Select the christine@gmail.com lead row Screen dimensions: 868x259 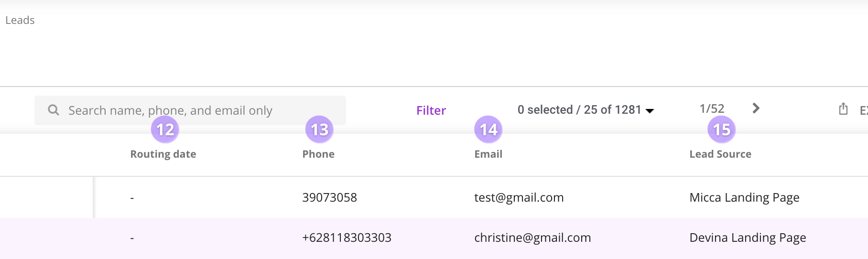point(532,237)
